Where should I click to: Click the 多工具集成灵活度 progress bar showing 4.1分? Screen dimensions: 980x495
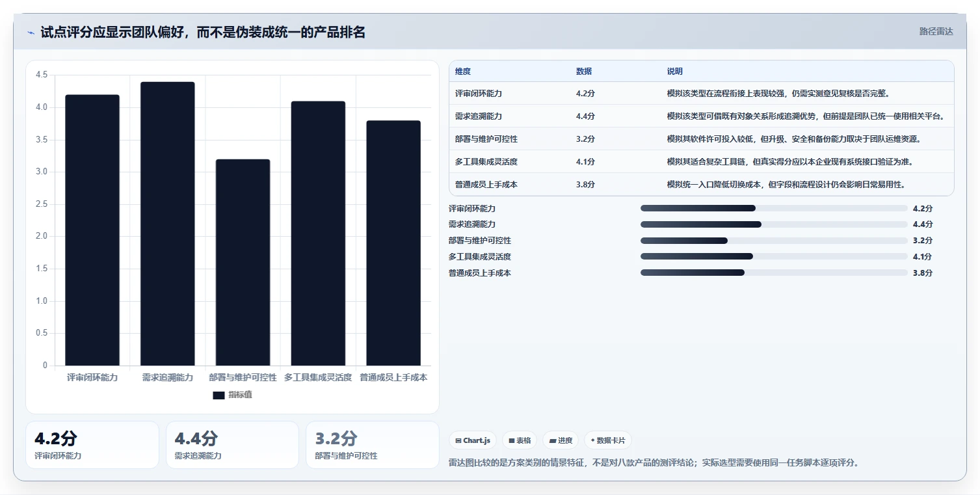click(x=774, y=256)
